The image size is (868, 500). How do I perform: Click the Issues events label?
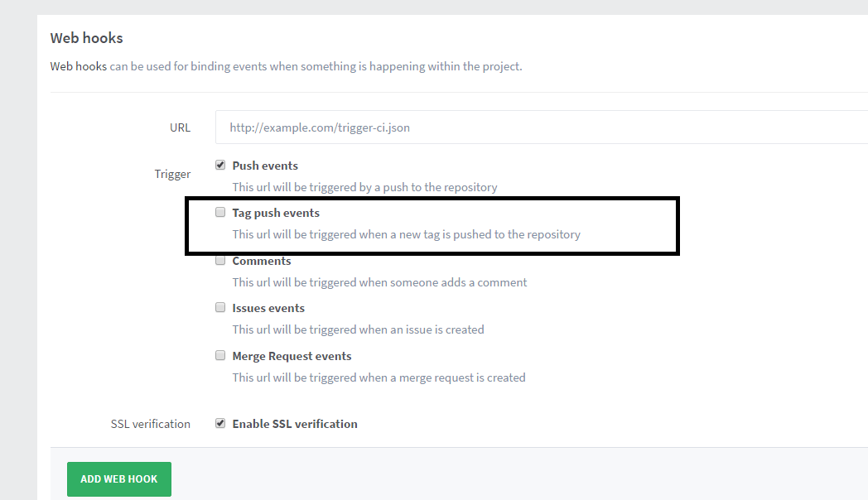267,307
